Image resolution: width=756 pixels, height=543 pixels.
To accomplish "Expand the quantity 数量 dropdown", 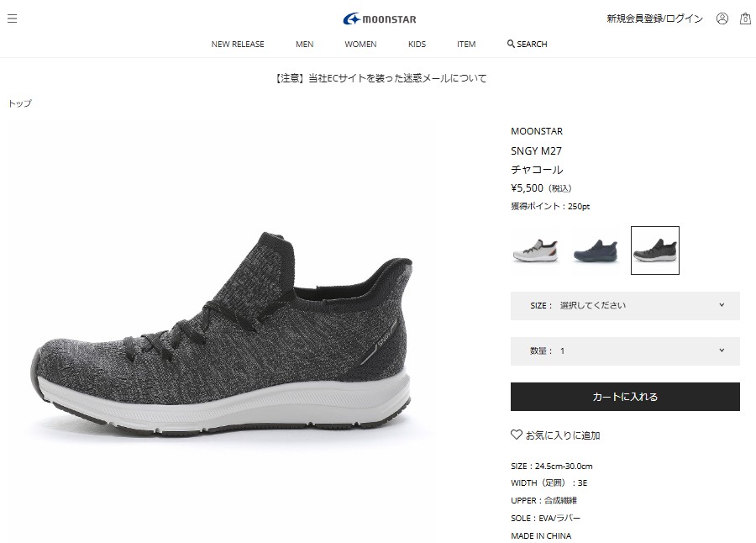I will (625, 351).
